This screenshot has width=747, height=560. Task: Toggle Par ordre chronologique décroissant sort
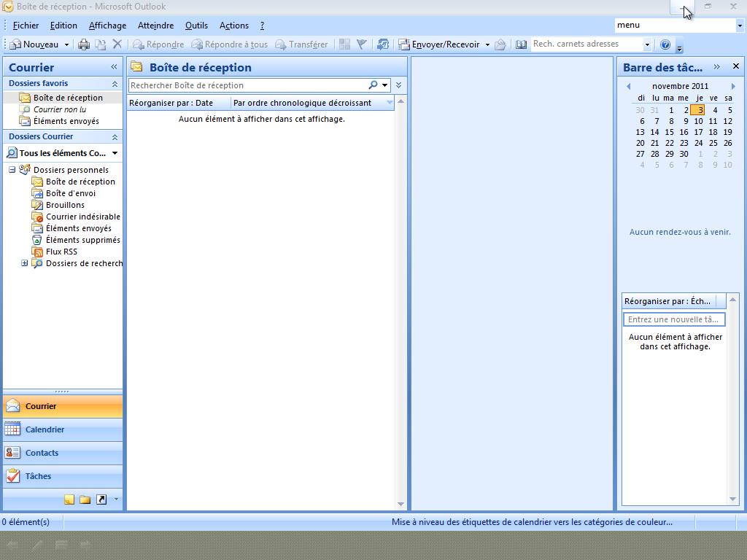[312, 103]
